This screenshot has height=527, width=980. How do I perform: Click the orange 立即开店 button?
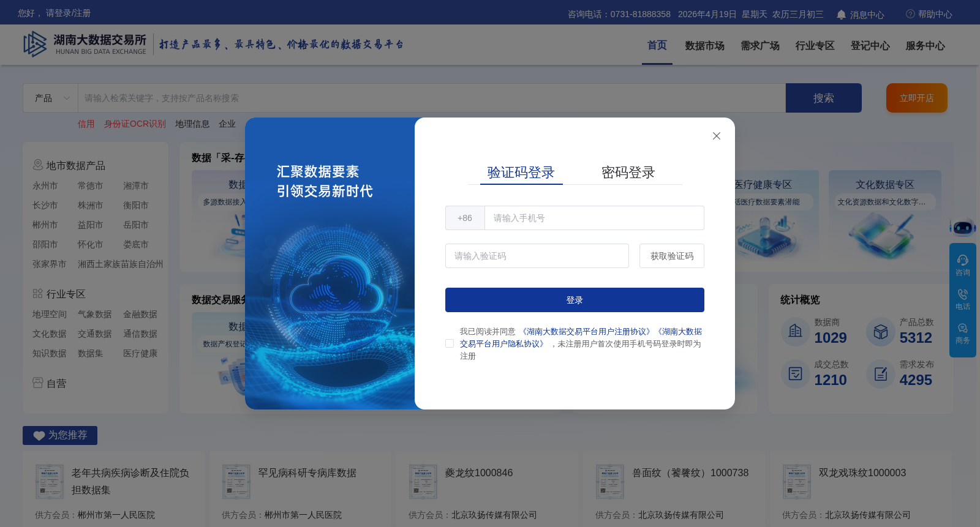(x=917, y=98)
